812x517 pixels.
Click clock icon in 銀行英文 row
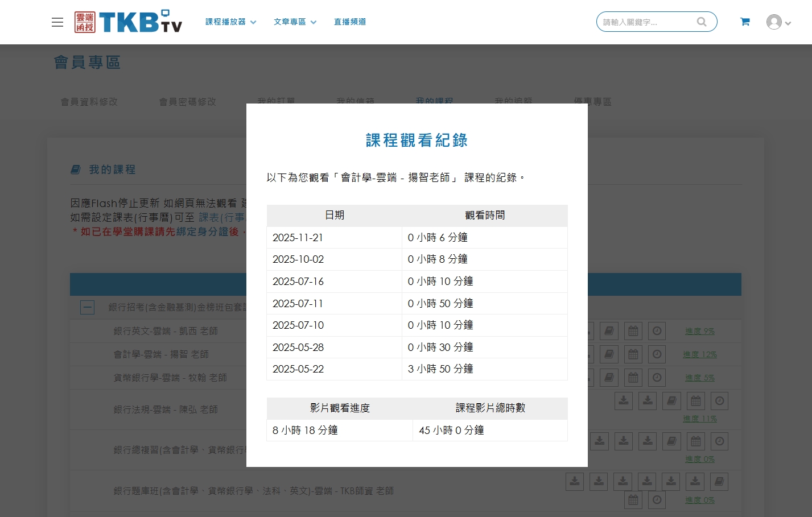(657, 331)
